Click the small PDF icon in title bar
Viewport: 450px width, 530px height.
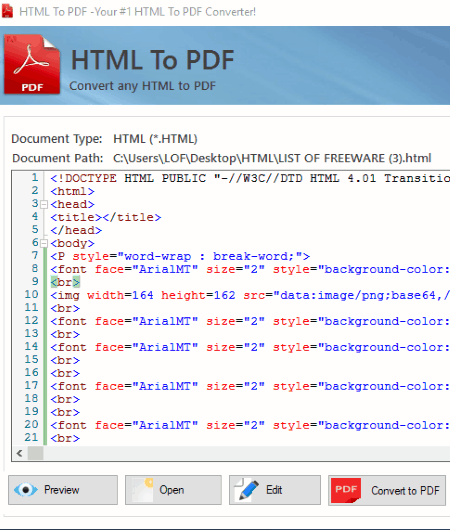click(x=7, y=11)
